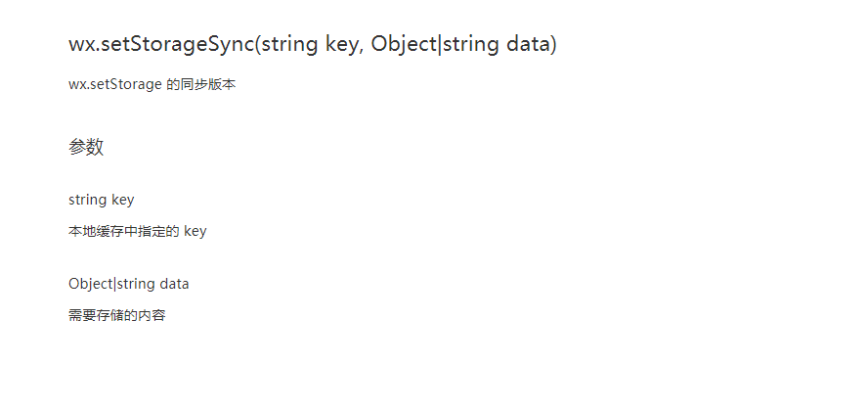
Task: Click the '同步' characters in the subtitle
Action: point(195,85)
